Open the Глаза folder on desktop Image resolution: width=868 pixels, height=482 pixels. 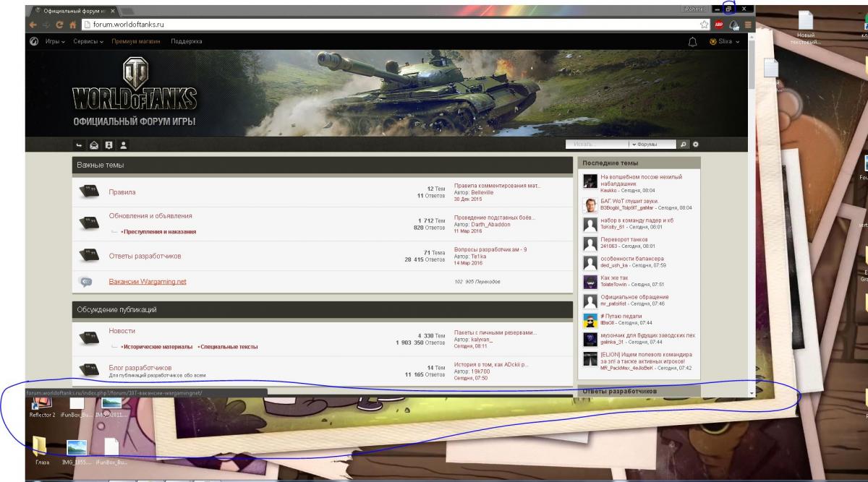[x=41, y=451]
